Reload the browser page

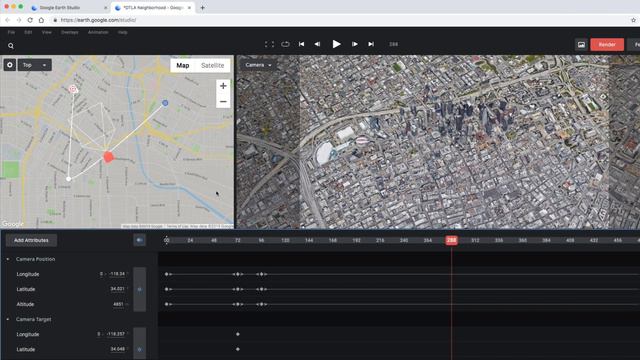click(30, 20)
